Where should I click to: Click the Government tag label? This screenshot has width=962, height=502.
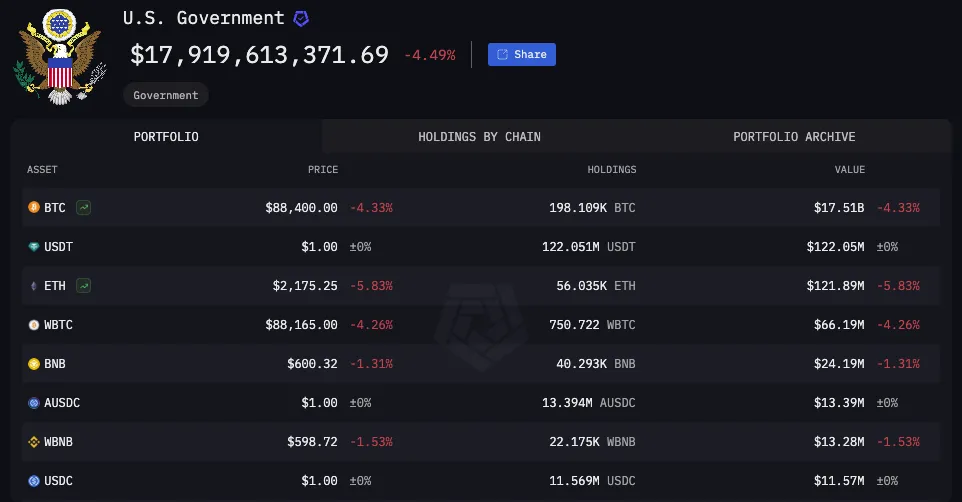point(166,95)
